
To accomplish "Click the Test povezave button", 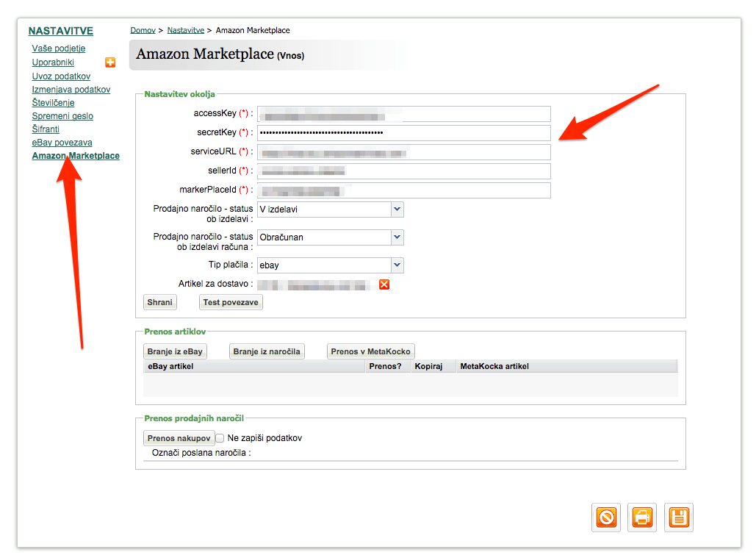I will (231, 302).
